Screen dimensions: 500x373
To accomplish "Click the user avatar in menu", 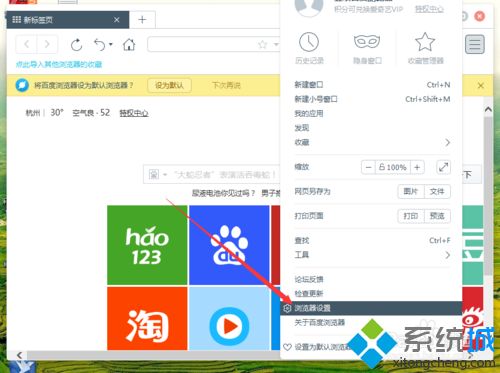I will pyautogui.click(x=309, y=6).
